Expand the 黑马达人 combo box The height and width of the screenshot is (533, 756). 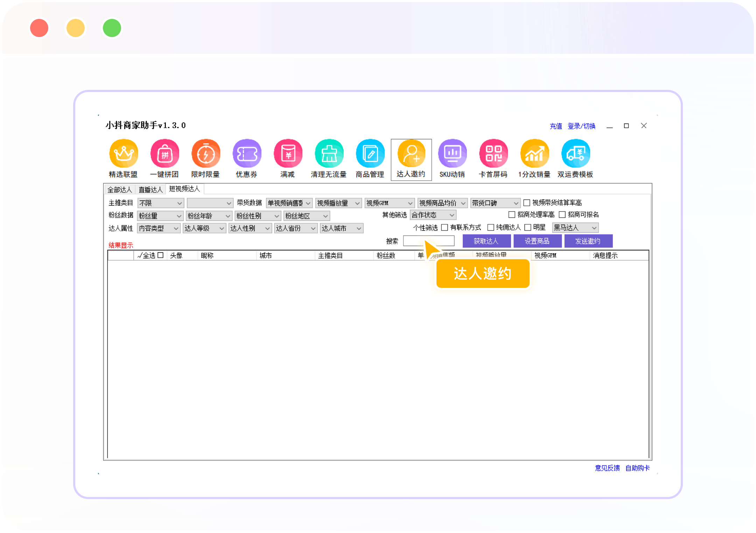point(575,228)
